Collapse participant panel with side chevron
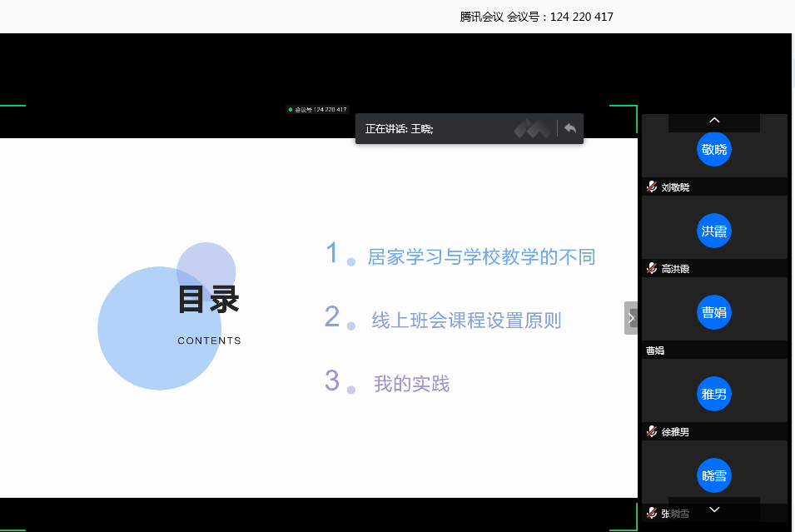The image size is (795, 532). pos(631,318)
